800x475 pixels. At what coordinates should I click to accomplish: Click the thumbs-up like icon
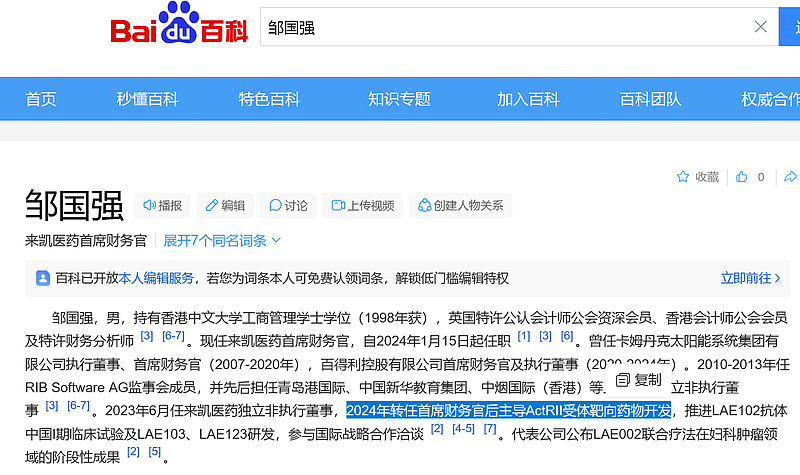tap(742, 177)
